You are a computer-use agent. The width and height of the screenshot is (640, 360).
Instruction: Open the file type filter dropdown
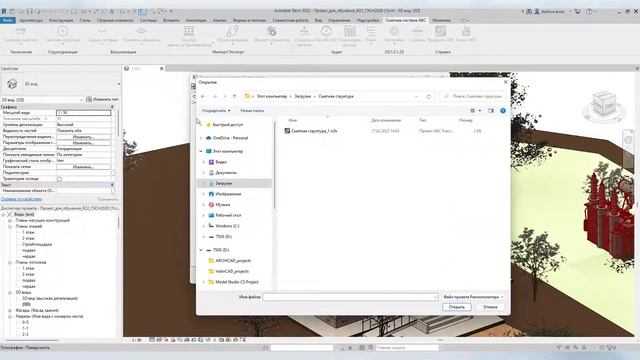click(x=473, y=297)
